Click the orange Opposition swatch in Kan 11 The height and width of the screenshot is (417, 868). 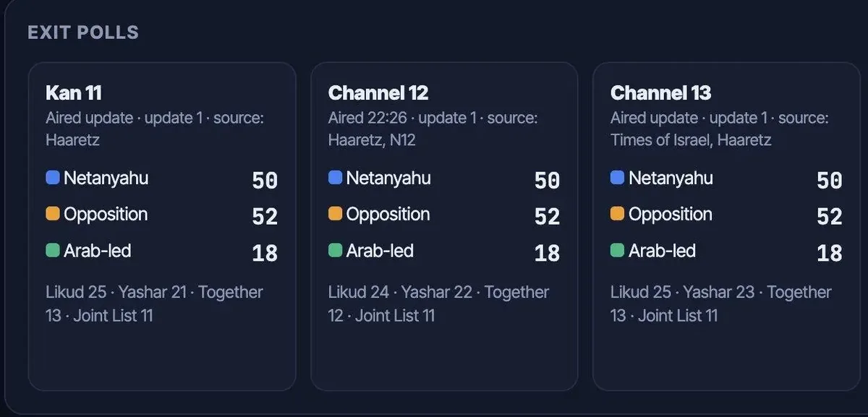(x=52, y=214)
